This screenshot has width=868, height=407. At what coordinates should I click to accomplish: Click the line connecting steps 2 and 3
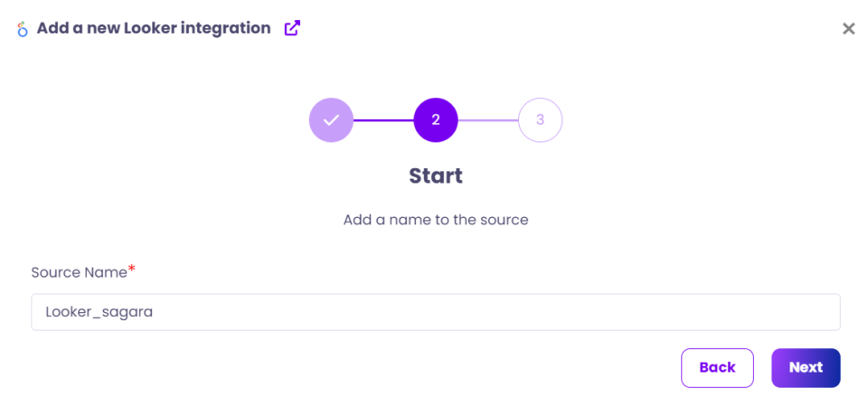tap(488, 119)
